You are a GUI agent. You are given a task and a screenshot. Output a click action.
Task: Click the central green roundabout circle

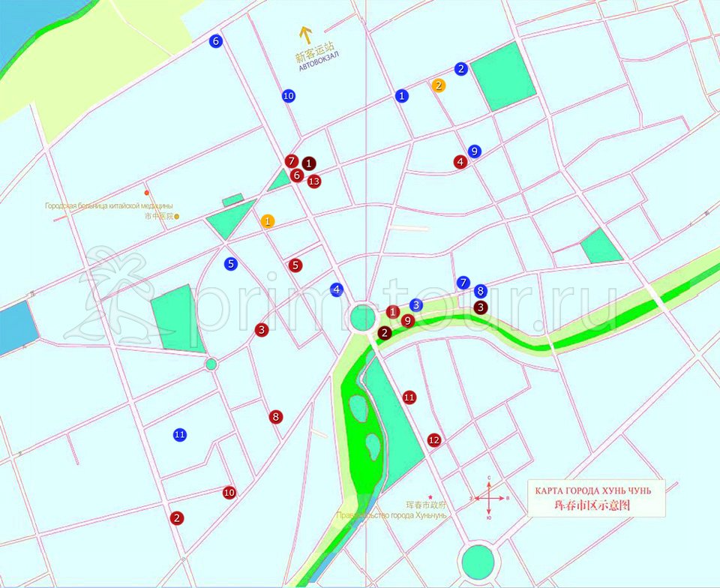click(363, 318)
